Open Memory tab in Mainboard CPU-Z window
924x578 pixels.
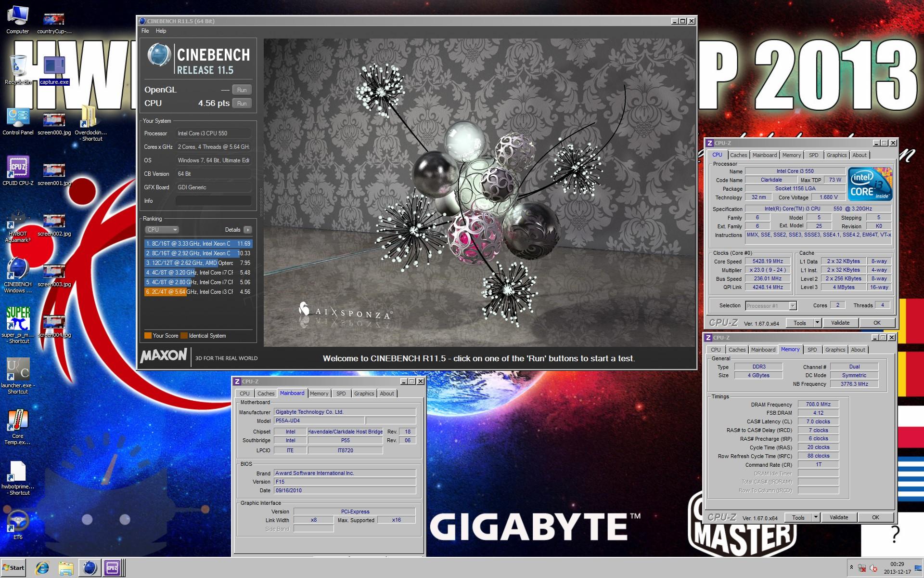click(x=319, y=394)
